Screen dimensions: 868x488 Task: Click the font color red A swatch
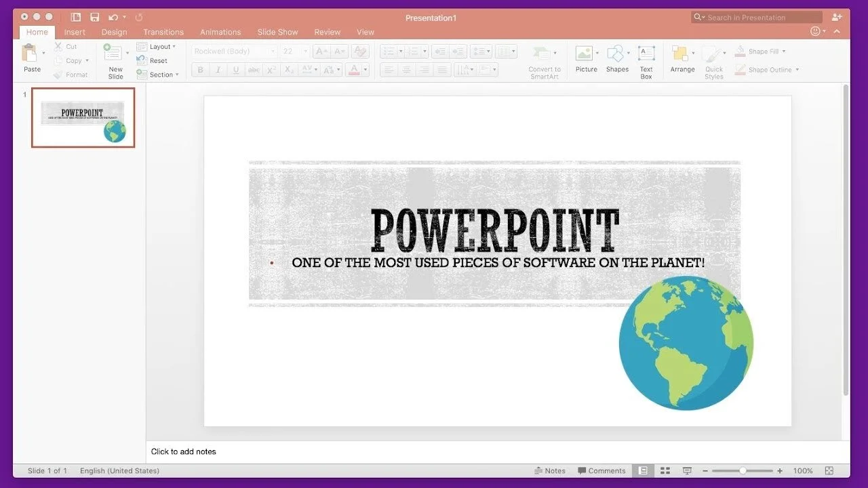353,70
